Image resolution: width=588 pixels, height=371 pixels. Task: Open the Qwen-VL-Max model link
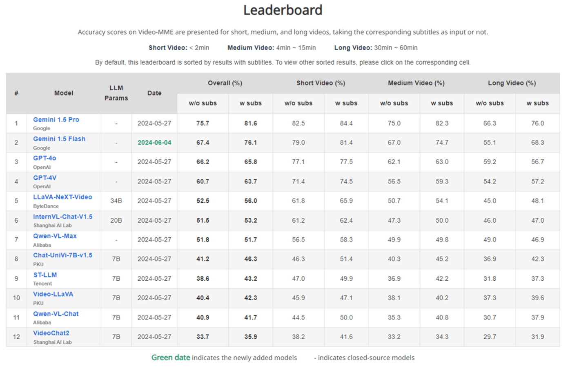point(55,236)
